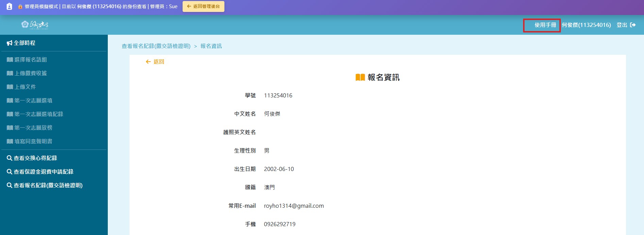Click the 返回 back link

[x=159, y=62]
